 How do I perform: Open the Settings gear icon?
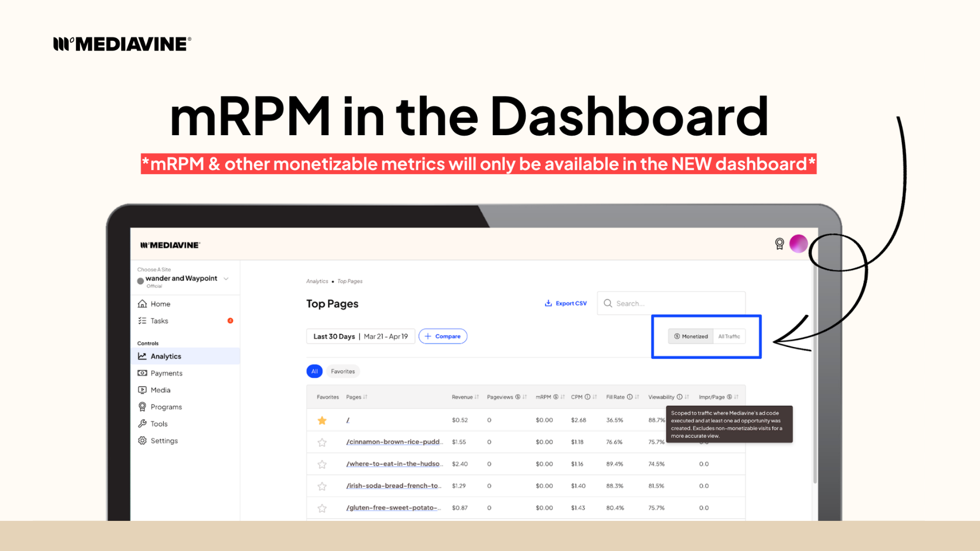click(142, 440)
